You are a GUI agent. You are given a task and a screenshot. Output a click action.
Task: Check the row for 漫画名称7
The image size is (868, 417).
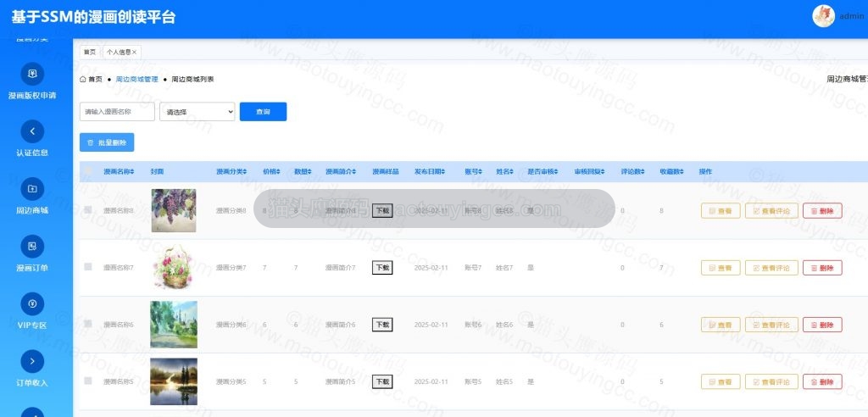click(87, 267)
